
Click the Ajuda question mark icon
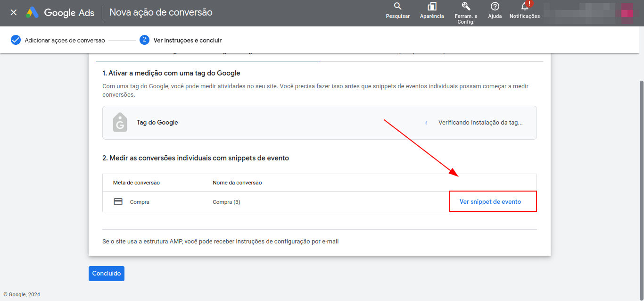(x=495, y=7)
